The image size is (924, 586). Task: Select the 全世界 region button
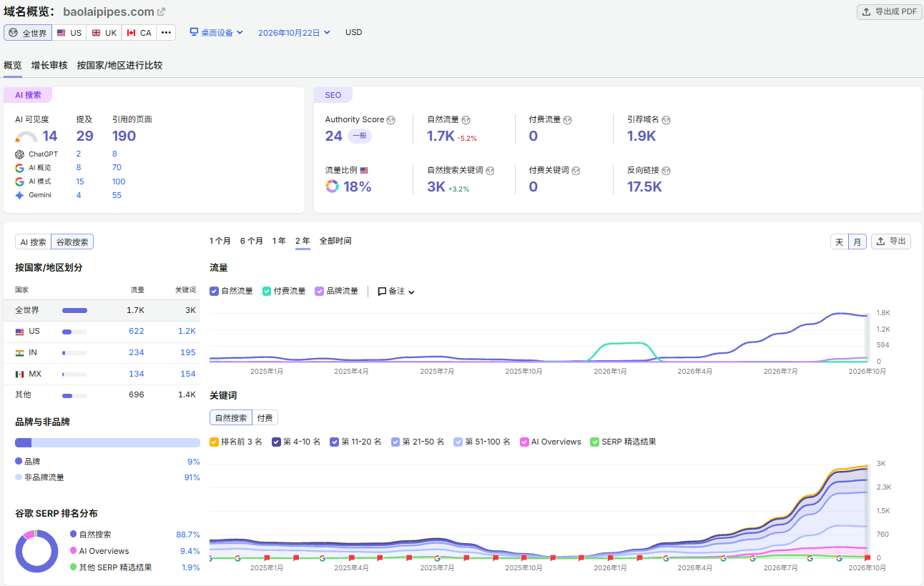[x=27, y=33]
